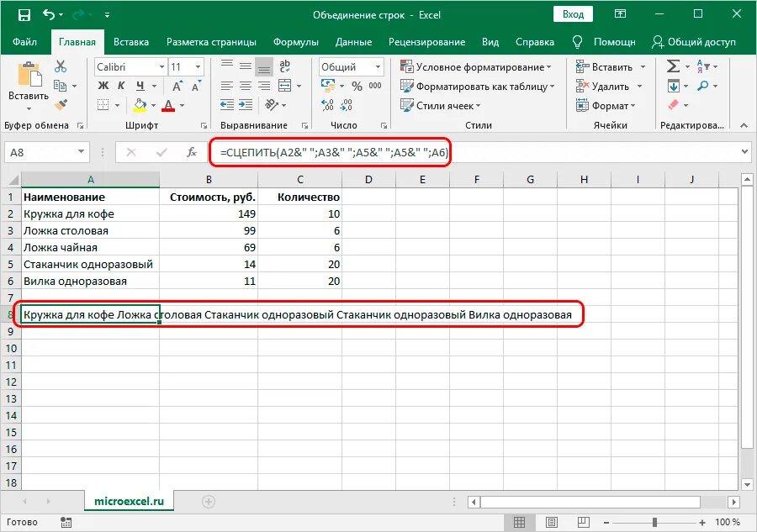Click the thousands separator 000 icon
The image size is (757, 532).
pyautogui.click(x=375, y=86)
